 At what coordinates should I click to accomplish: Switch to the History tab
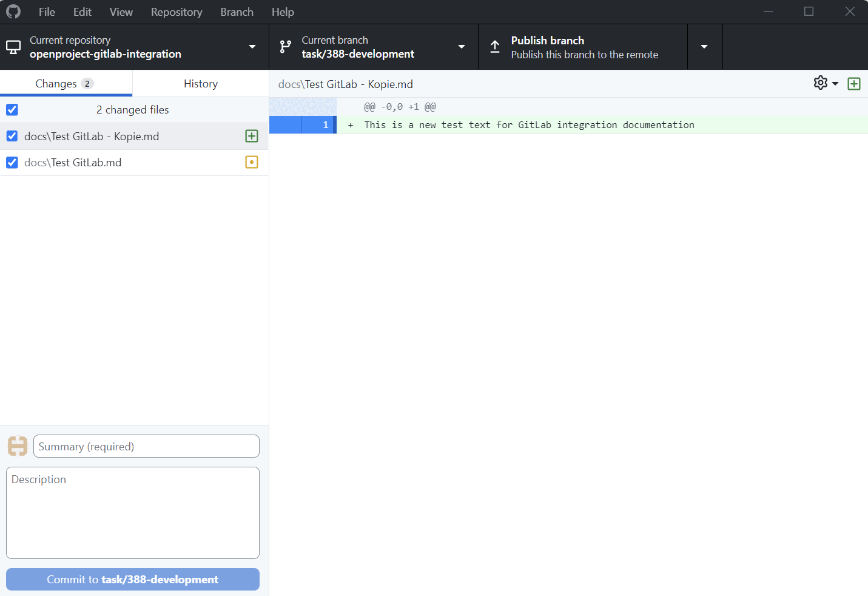tap(201, 83)
